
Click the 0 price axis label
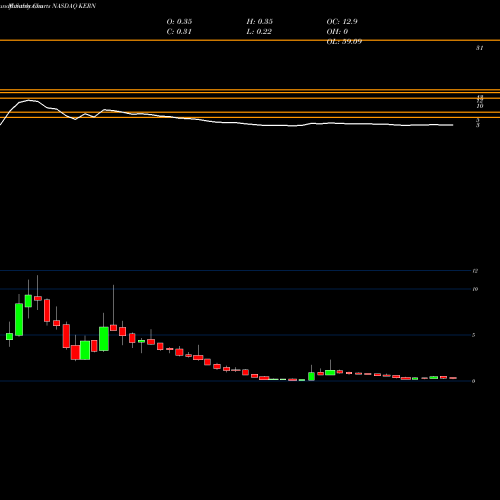coord(474,381)
